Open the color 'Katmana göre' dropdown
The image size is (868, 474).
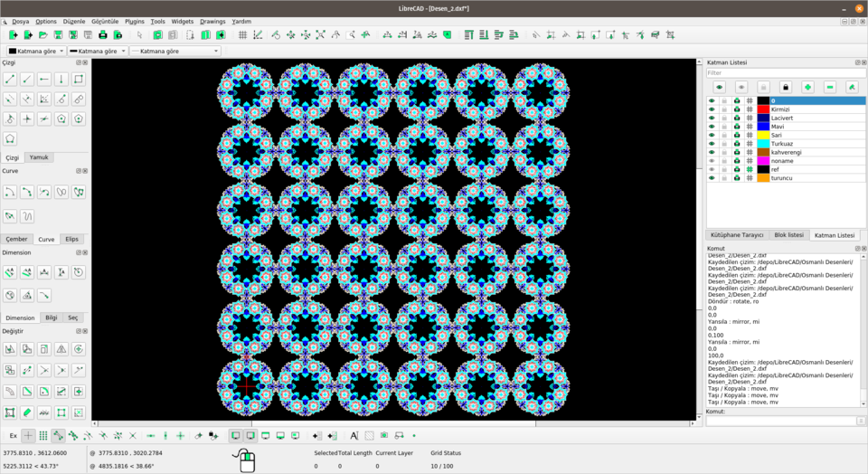pyautogui.click(x=36, y=51)
